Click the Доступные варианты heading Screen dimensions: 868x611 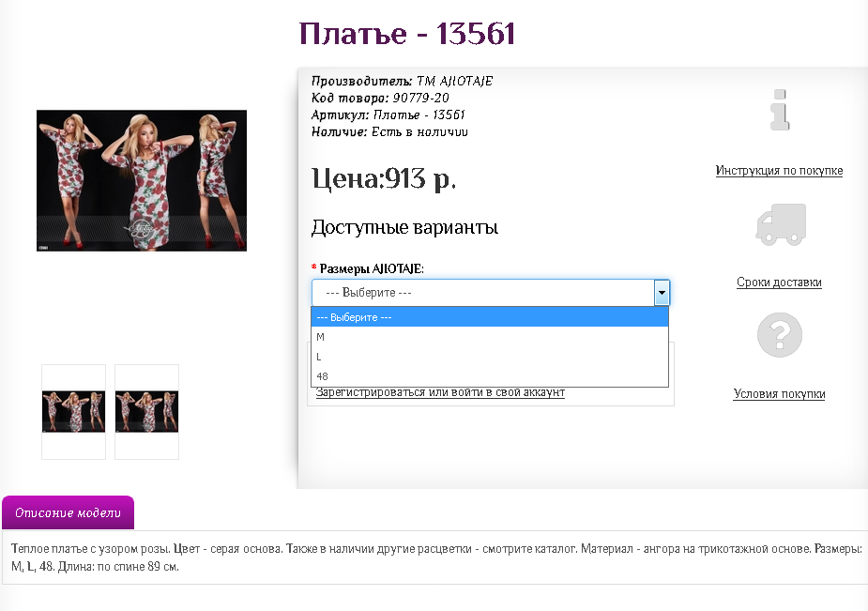(404, 227)
